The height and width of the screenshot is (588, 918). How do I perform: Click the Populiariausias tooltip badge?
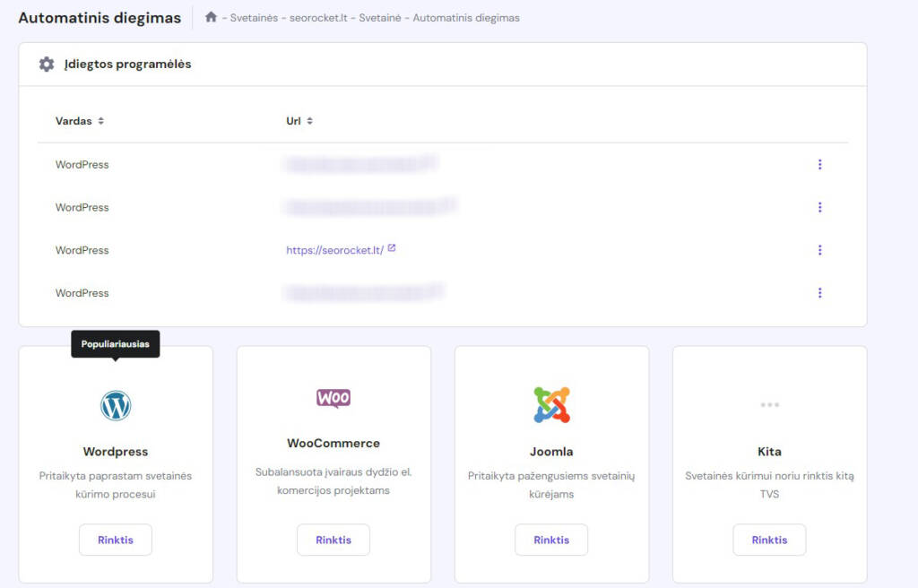[116, 344]
